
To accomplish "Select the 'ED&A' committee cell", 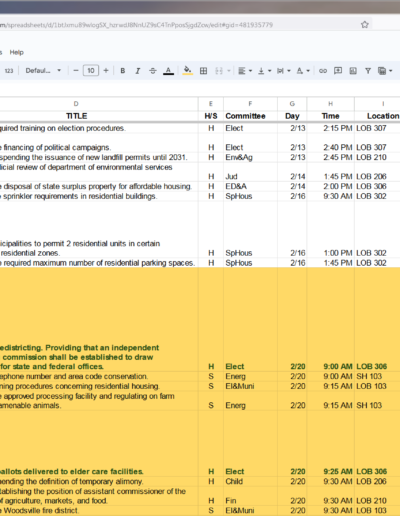I will (250, 186).
